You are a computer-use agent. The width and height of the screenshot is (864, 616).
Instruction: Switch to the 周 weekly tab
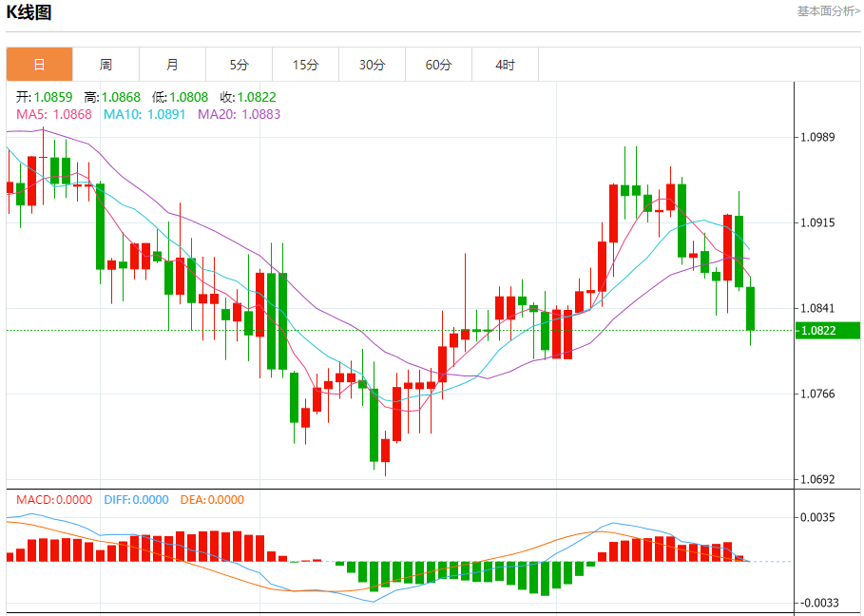point(106,65)
